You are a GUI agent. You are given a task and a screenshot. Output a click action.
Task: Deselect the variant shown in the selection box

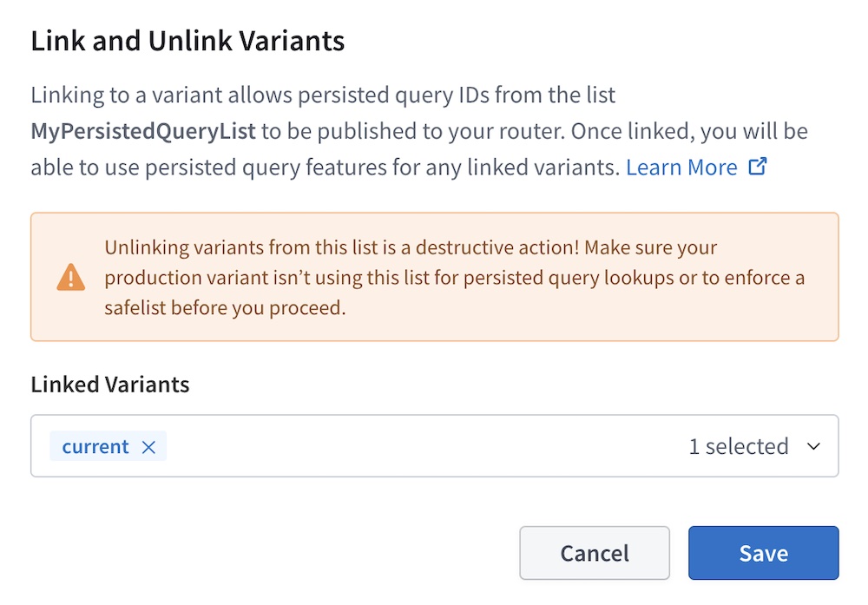coord(148,446)
